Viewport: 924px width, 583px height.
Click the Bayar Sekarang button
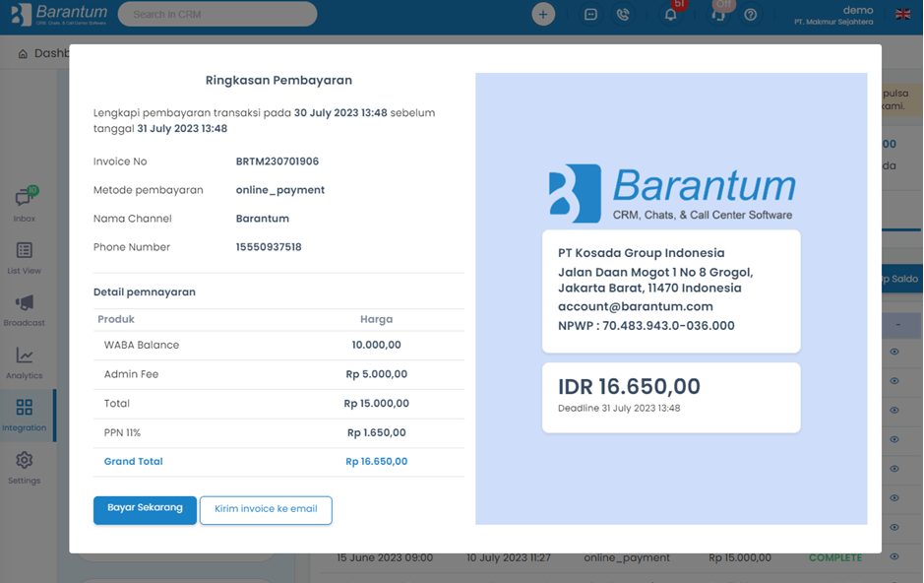tap(145, 510)
